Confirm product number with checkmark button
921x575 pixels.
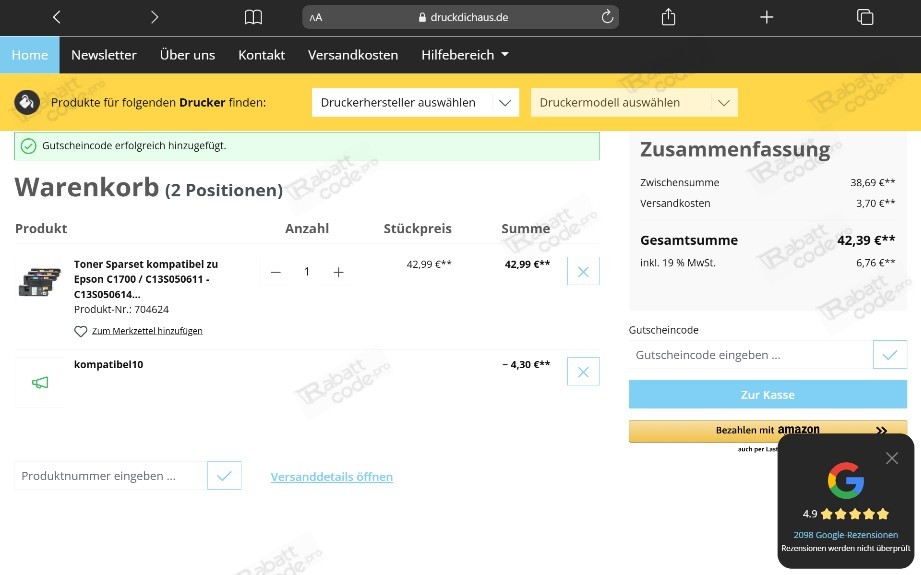pos(224,476)
